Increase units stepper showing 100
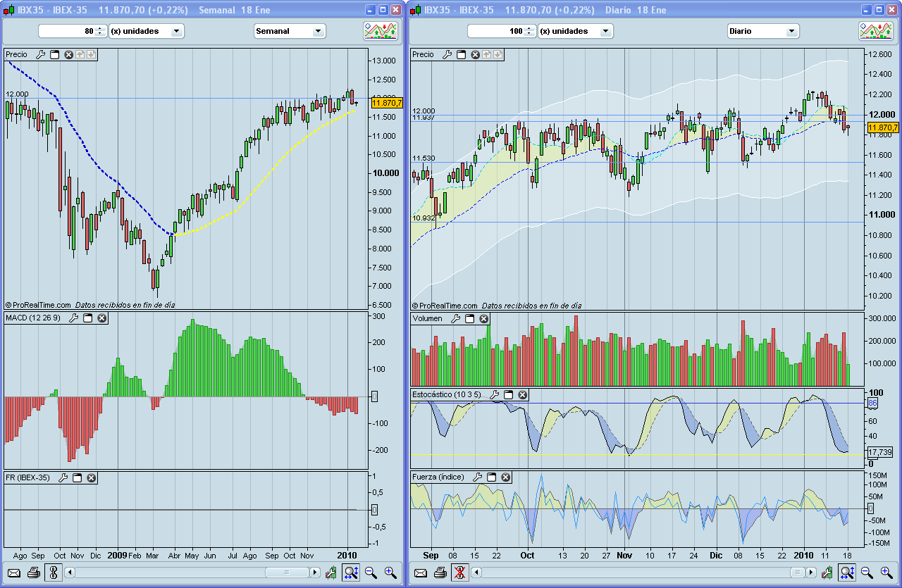This screenshot has width=902, height=588. [530, 28]
